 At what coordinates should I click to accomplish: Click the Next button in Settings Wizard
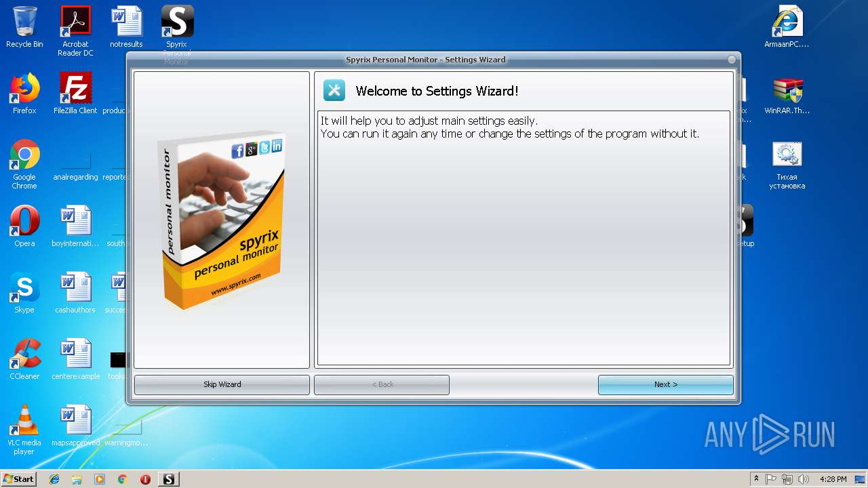coord(665,384)
